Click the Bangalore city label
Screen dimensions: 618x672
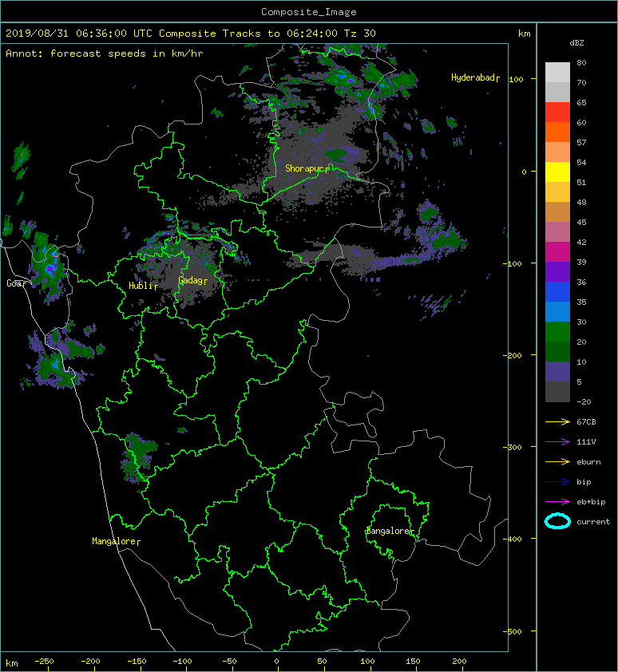(390, 531)
